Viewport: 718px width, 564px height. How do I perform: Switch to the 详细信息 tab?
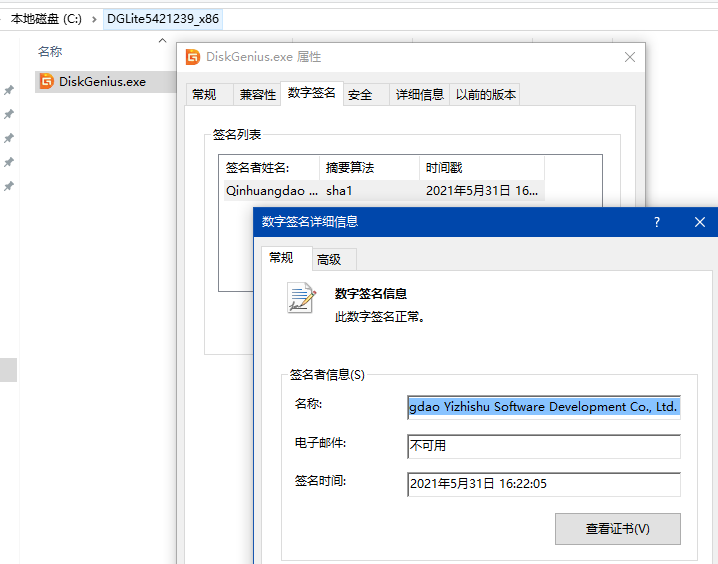point(419,95)
